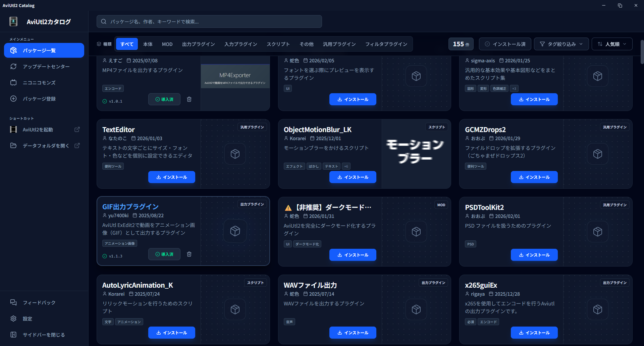Open 設定 gear in the sidebar
644x346 pixels.
27,319
